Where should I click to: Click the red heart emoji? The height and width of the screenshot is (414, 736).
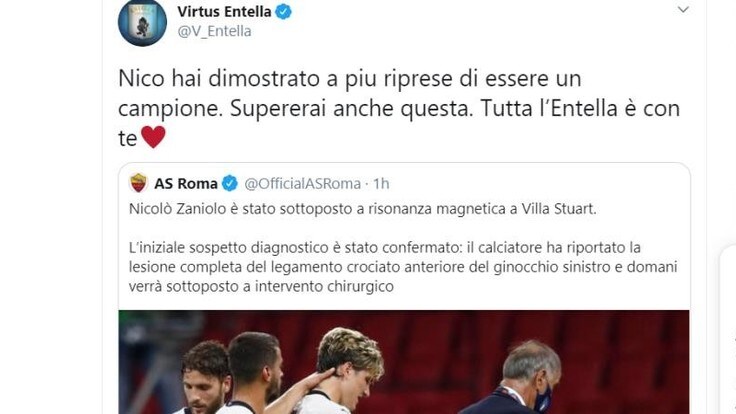153,137
